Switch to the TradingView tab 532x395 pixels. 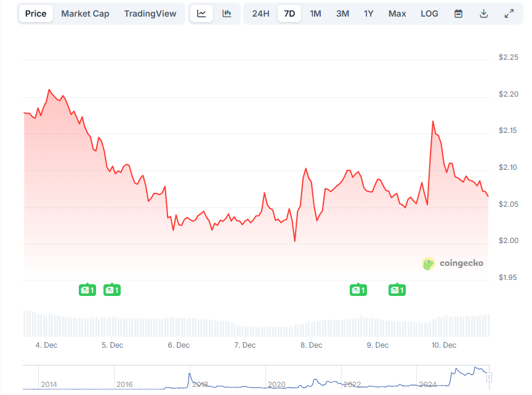[x=150, y=13]
